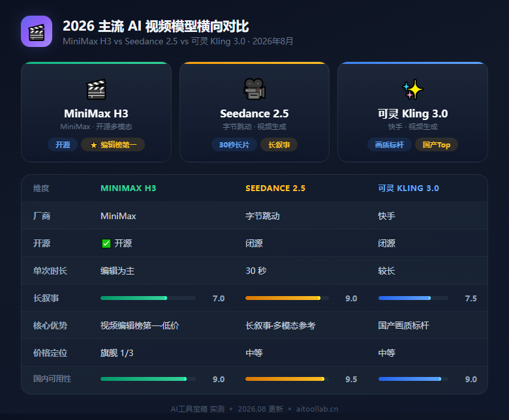Click the clapperboard icon on MiniMax H3 card

[96, 89]
